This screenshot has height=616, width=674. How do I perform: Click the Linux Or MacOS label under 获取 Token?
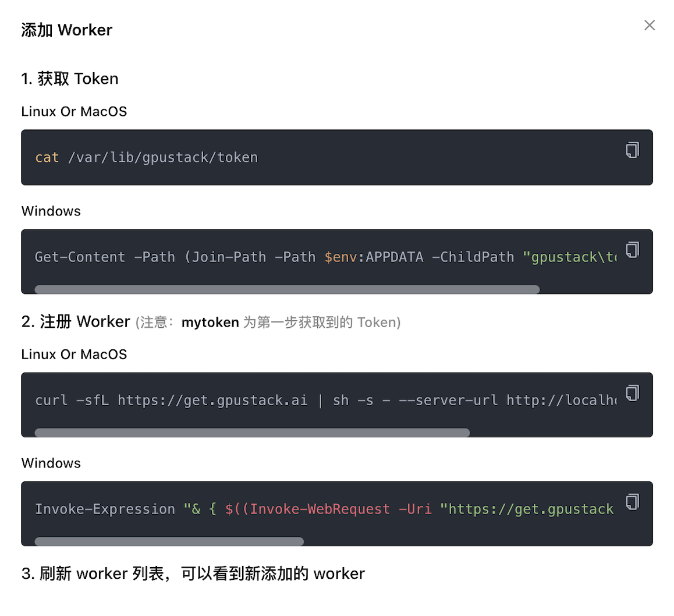click(x=74, y=111)
